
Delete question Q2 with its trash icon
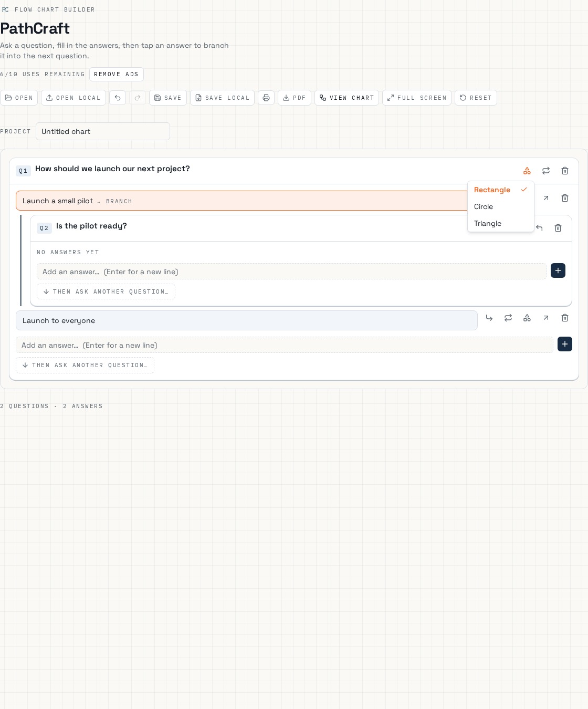tap(558, 228)
